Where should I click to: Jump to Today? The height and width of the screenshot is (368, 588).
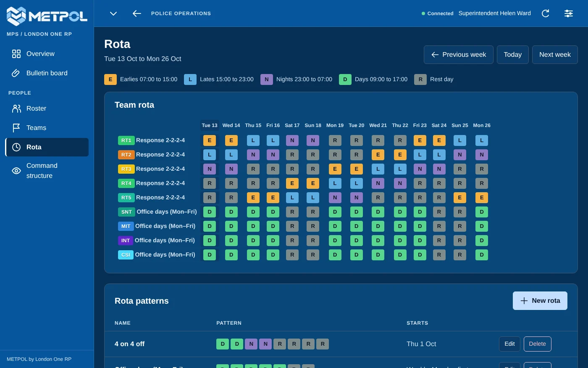(x=513, y=55)
